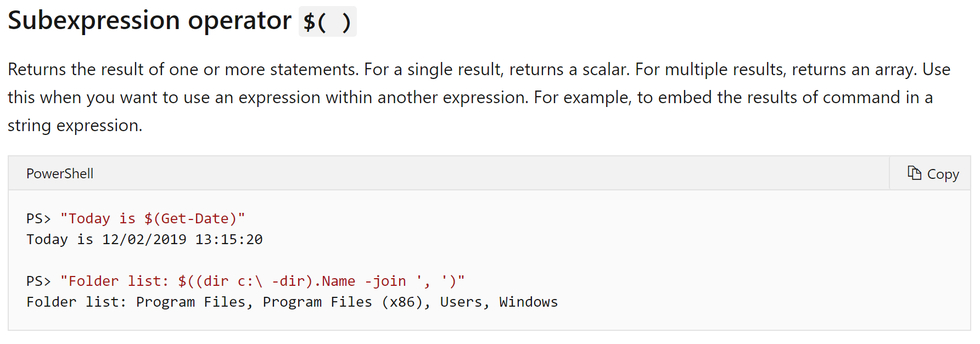Click the word Windows in output

[x=528, y=302]
